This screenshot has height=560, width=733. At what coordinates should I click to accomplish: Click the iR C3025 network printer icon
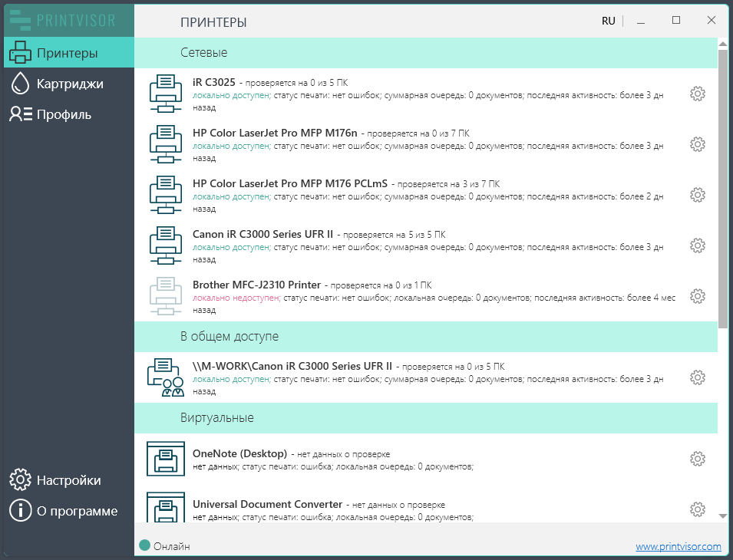coord(166,94)
